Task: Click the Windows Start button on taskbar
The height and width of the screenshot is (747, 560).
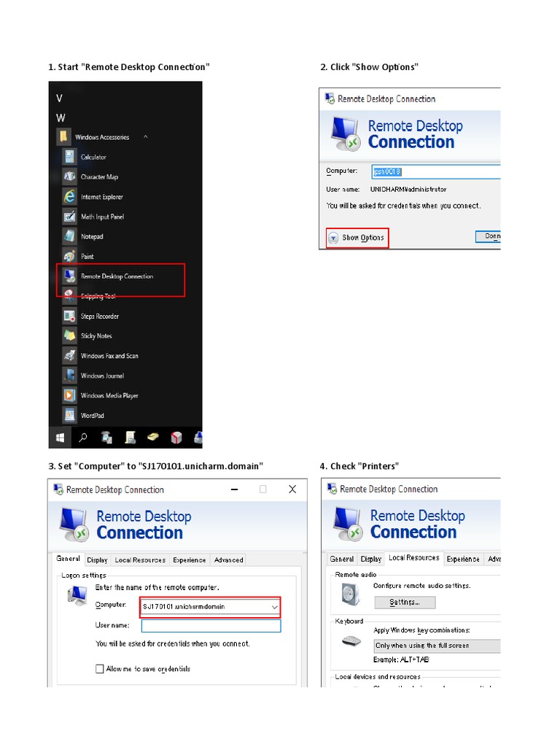Action: (60, 438)
